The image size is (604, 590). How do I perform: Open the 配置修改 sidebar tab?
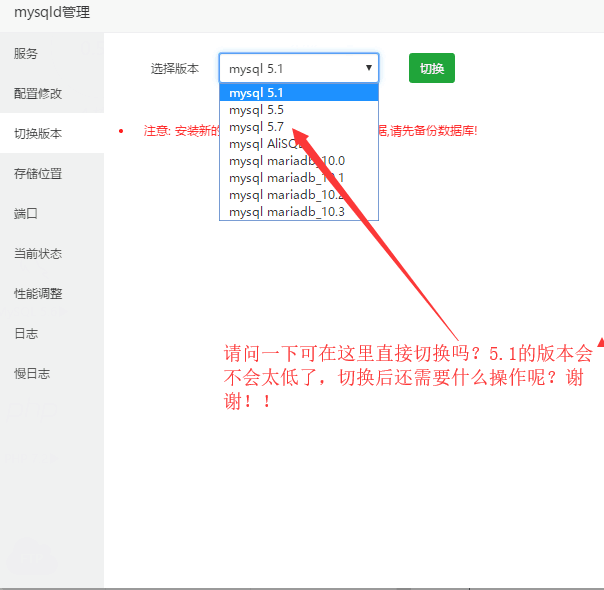tap(52, 93)
